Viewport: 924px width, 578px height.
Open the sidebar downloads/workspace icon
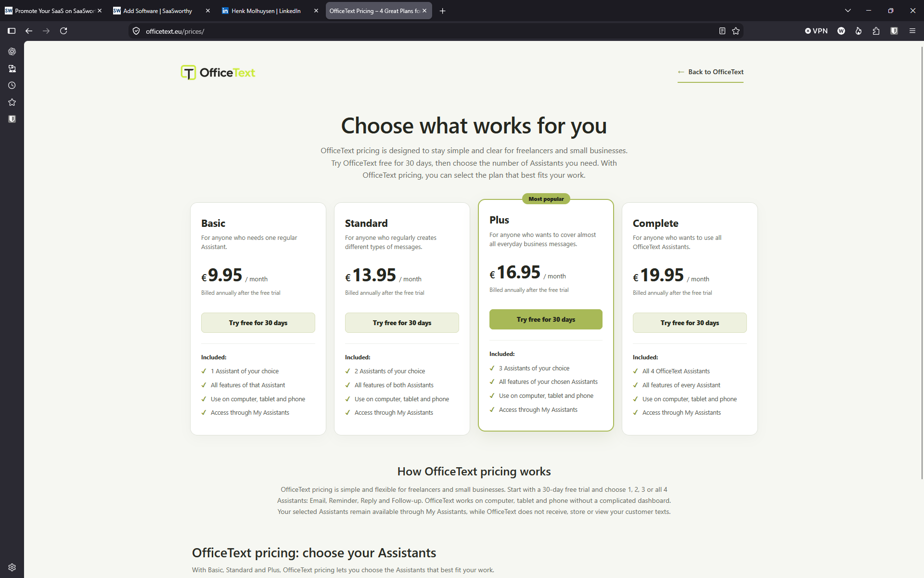(12, 68)
